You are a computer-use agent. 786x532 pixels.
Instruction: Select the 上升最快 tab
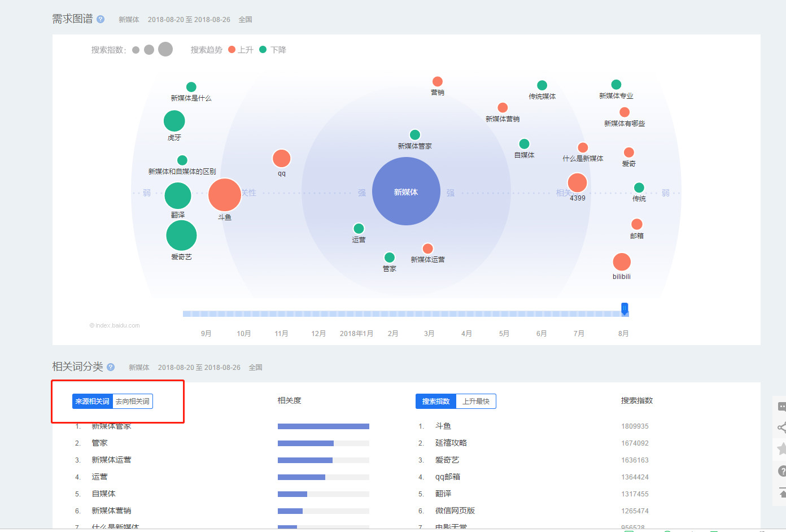coord(476,402)
